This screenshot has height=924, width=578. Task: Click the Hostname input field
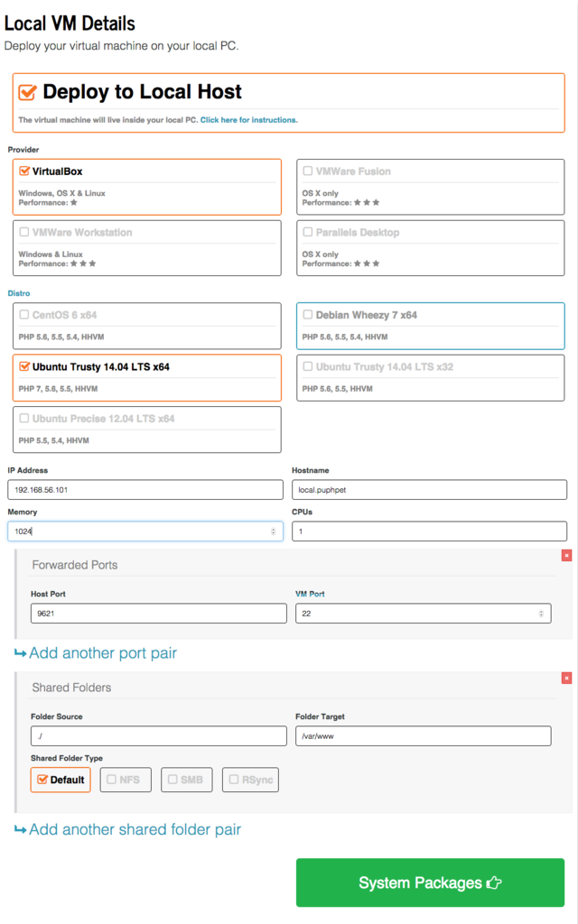[x=429, y=490]
